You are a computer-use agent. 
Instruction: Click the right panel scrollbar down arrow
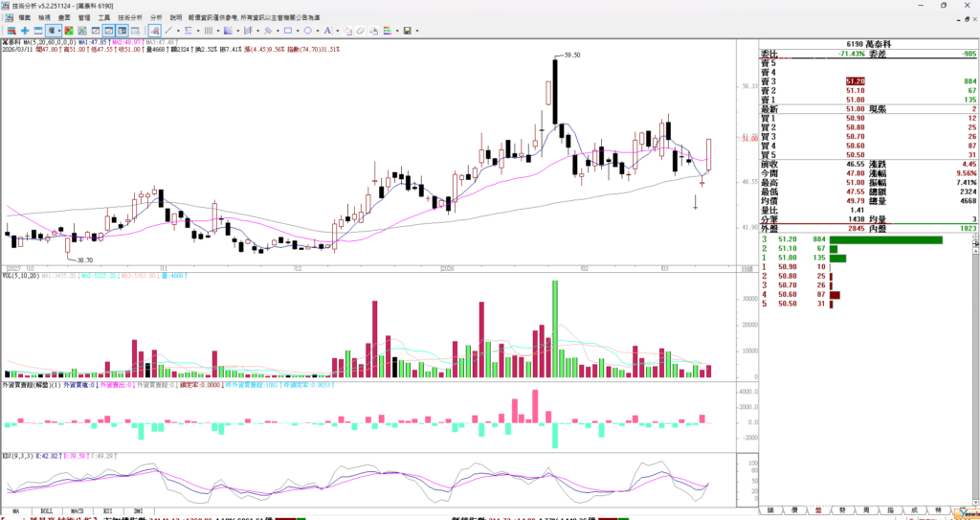(x=973, y=500)
